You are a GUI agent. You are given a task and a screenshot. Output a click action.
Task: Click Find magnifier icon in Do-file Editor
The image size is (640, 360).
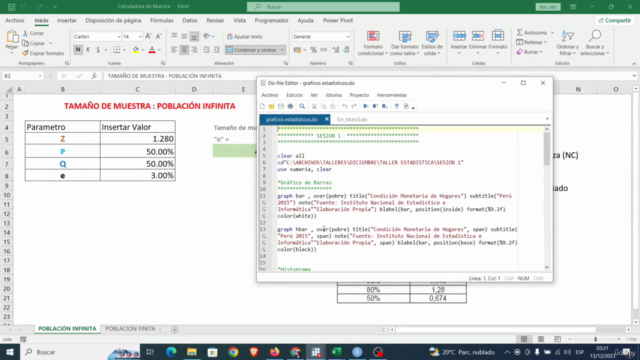pyautogui.click(x=302, y=106)
